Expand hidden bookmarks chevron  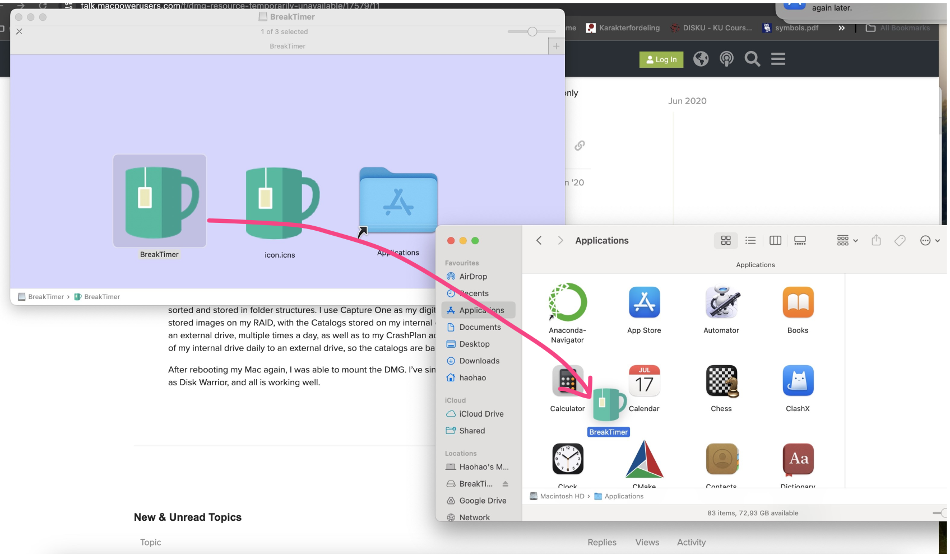841,28
